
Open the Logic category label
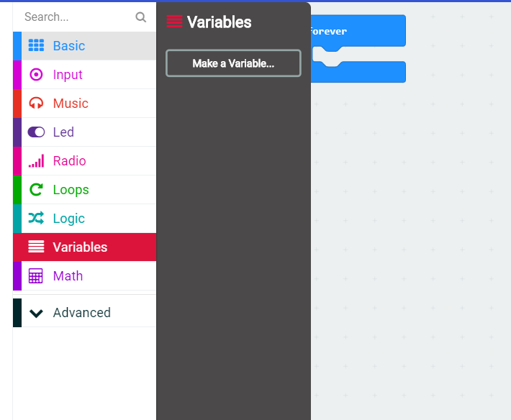pyautogui.click(x=68, y=218)
